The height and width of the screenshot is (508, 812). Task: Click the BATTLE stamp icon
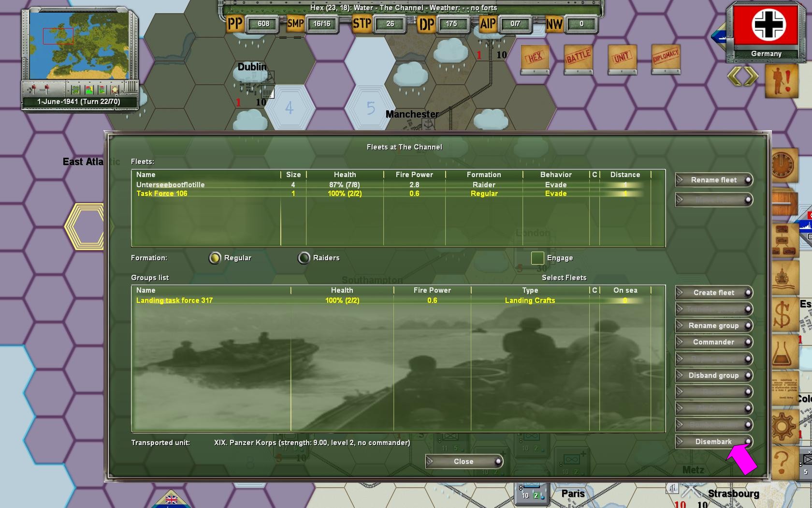[x=579, y=59]
